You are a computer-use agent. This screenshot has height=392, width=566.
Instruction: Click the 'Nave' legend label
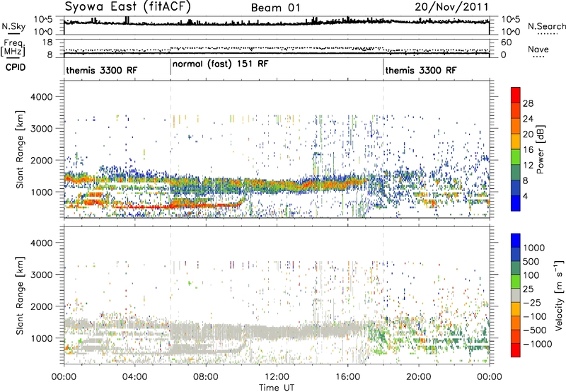[538, 50]
